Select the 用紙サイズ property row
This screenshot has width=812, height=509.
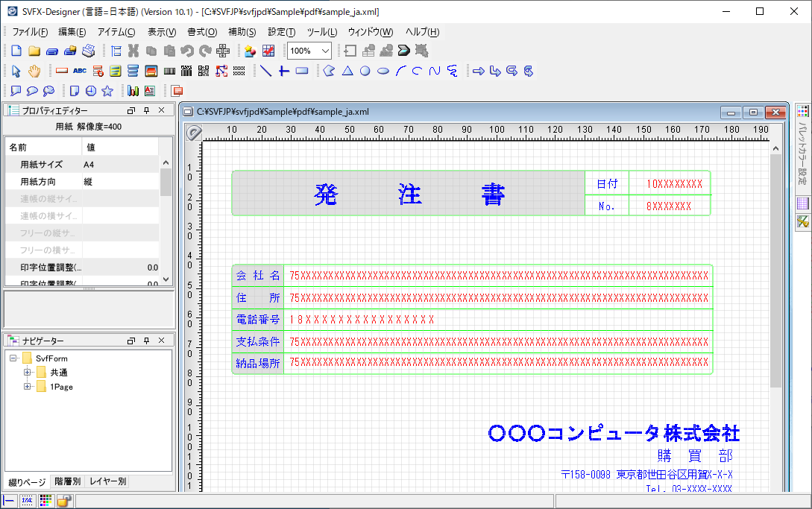click(x=82, y=164)
